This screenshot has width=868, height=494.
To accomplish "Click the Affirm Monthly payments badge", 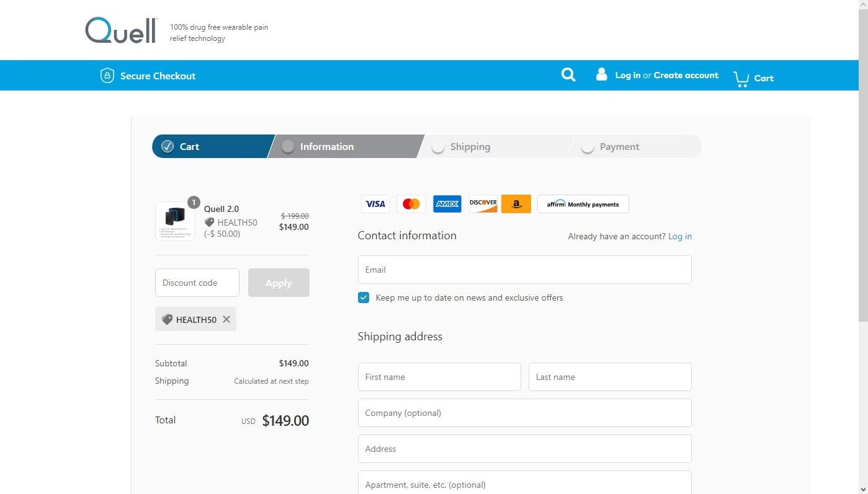I will 583,204.
